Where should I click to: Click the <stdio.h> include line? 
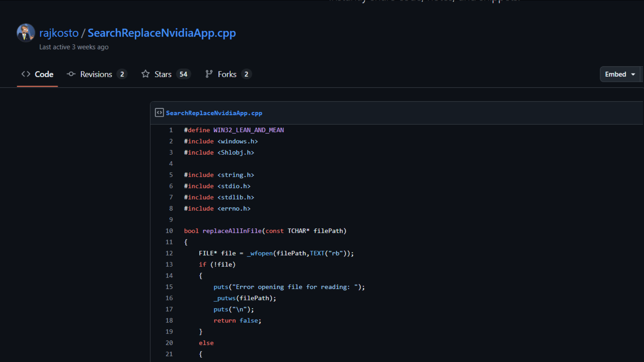pyautogui.click(x=217, y=186)
